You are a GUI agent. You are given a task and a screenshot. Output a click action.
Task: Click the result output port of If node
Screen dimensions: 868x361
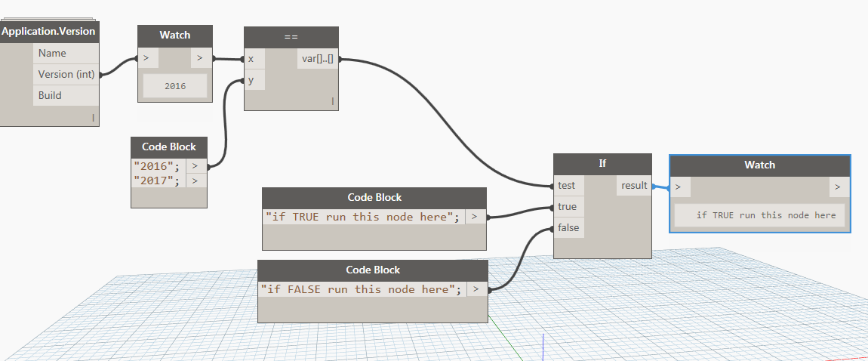[x=634, y=186]
